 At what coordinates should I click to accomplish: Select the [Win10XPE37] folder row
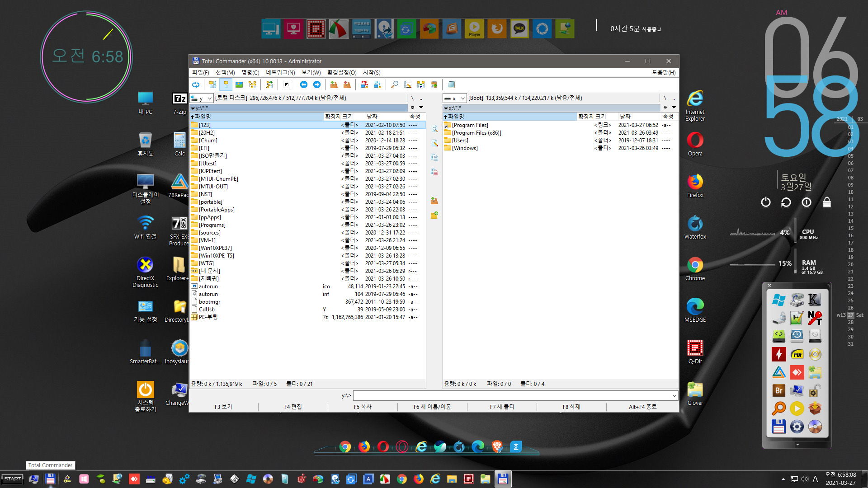coord(307,248)
